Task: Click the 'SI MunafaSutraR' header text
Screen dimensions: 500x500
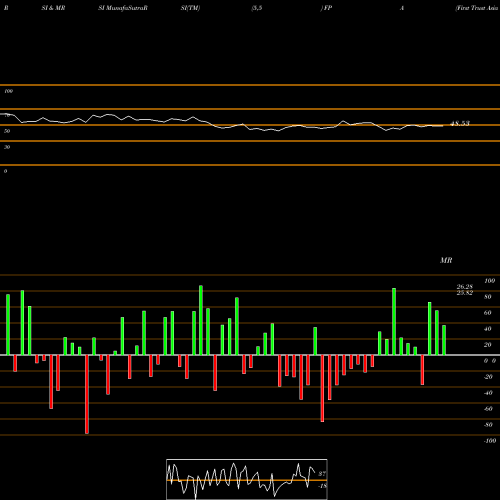Action: coord(123,8)
